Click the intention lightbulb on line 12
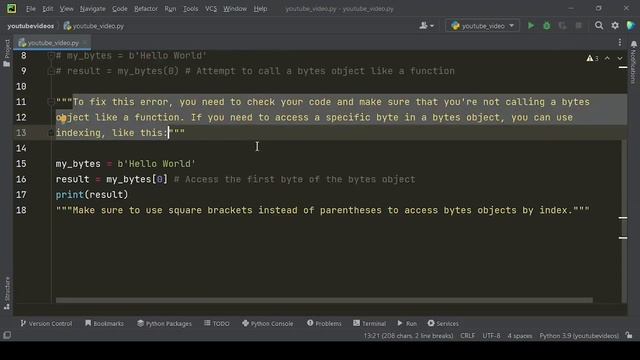This screenshot has height=360, width=640. [63, 118]
